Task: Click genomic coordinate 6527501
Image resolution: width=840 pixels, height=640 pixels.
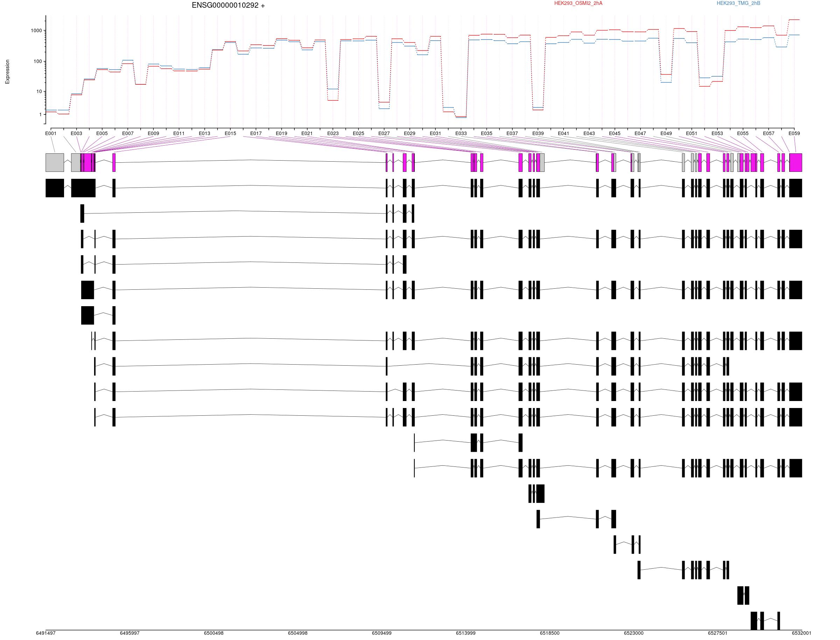Action: point(718,633)
